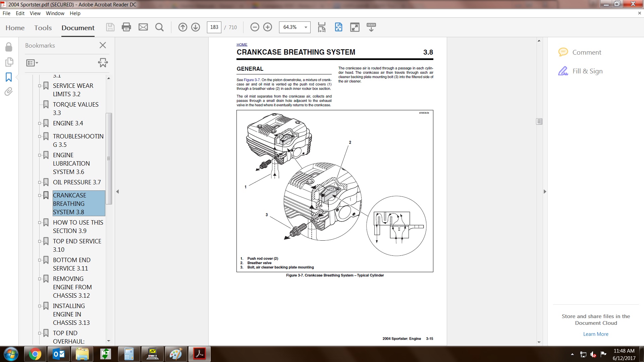Screen dimensions: 644x362
Task: Open the bookmarks options dropdown menu
Action: [x=32, y=63]
